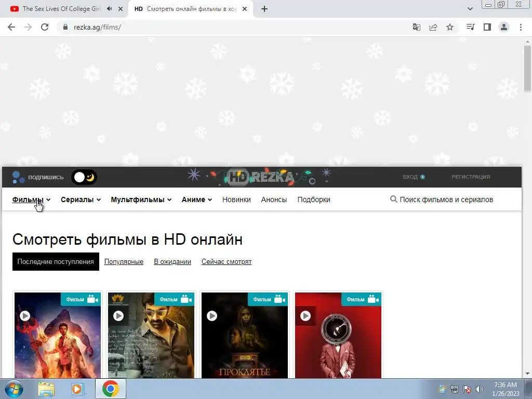This screenshot has width=532, height=399.
Task: Click the подпишись subscribe link
Action: click(x=46, y=177)
